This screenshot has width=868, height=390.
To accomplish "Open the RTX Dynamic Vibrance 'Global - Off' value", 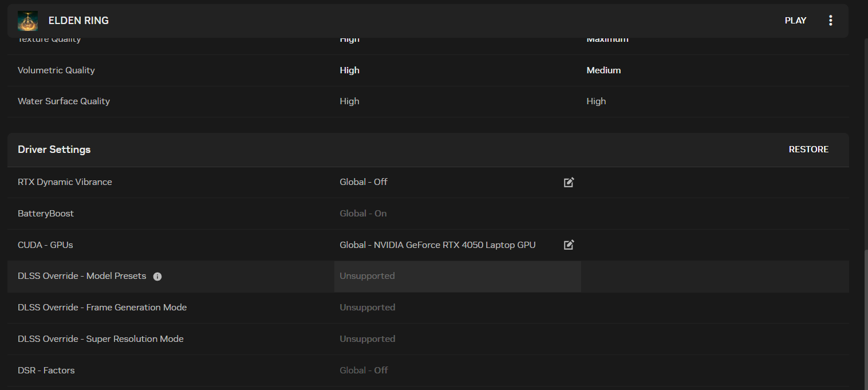I will click(364, 182).
